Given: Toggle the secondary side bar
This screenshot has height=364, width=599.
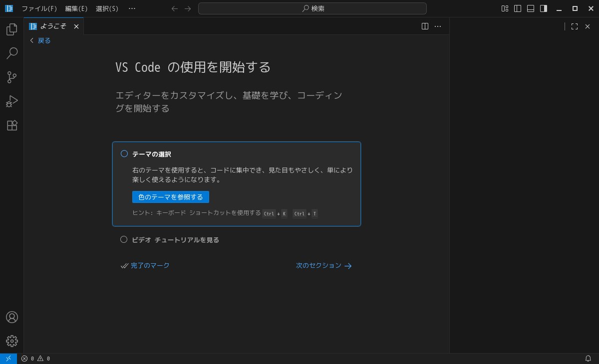Looking at the screenshot, I should click(544, 8).
